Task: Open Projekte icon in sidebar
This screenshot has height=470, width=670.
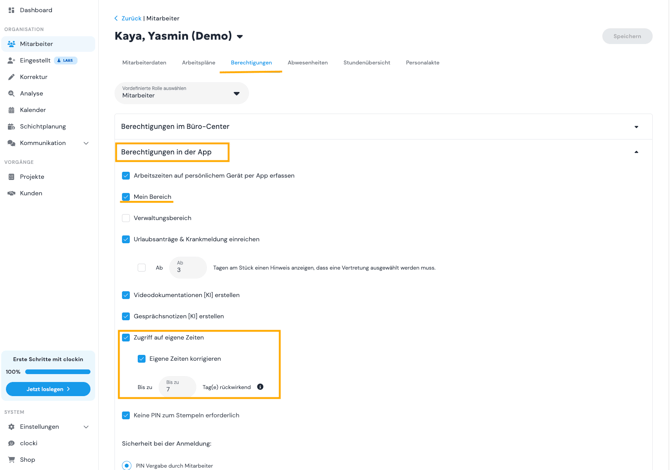Action: pos(12,176)
